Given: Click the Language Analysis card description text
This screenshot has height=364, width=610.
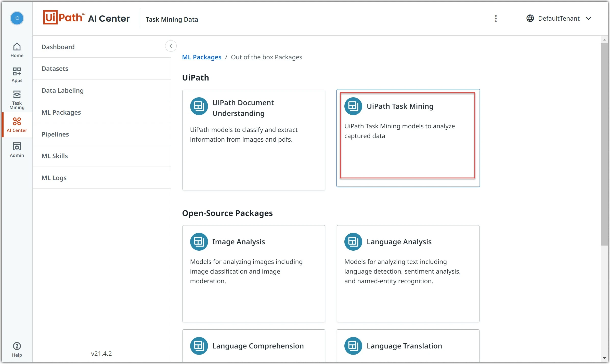Looking at the screenshot, I should pos(402,271).
